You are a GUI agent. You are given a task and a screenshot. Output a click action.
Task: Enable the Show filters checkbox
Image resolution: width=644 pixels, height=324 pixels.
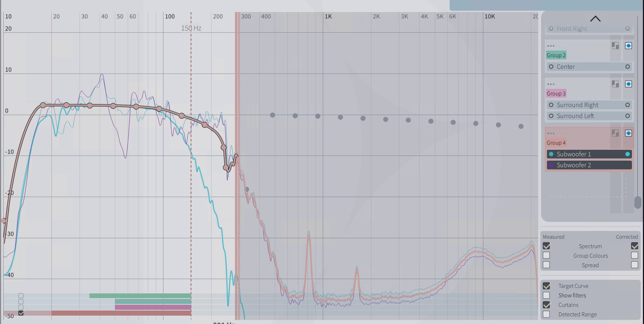tap(546, 296)
